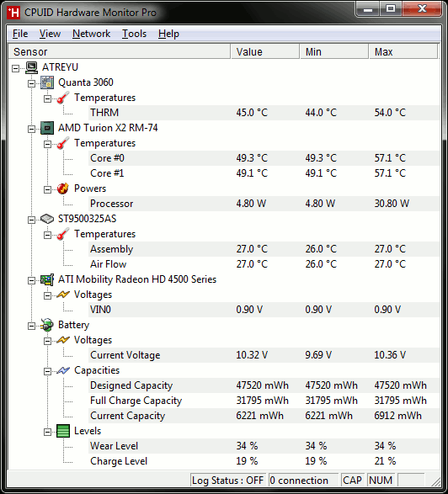
Task: Select the Core #0 row
Action: click(264, 158)
